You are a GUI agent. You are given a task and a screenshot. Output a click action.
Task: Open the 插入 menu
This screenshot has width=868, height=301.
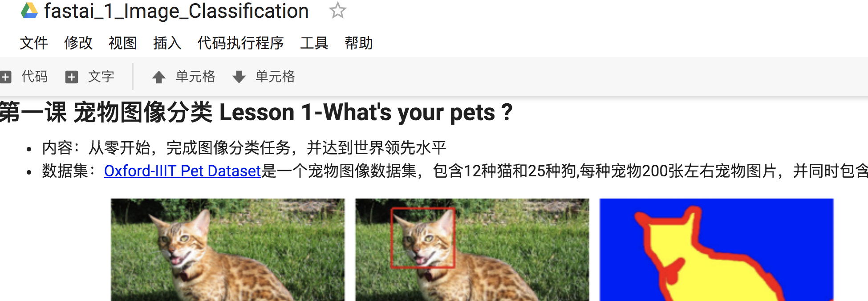[167, 43]
